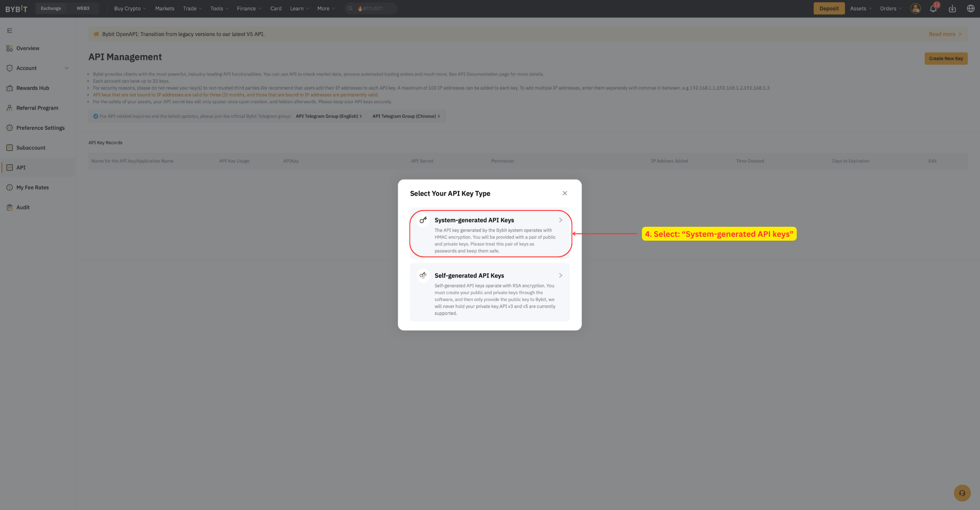Click the download app icon

[x=952, y=9]
